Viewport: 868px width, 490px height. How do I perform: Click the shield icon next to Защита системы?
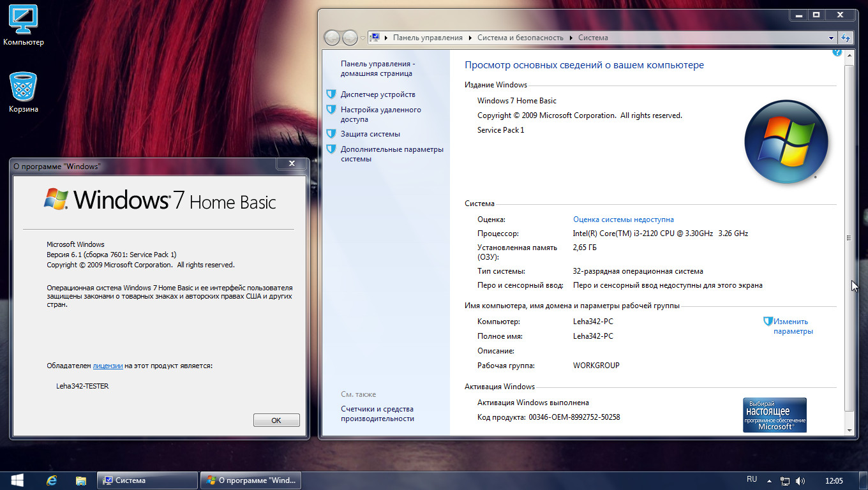click(331, 134)
